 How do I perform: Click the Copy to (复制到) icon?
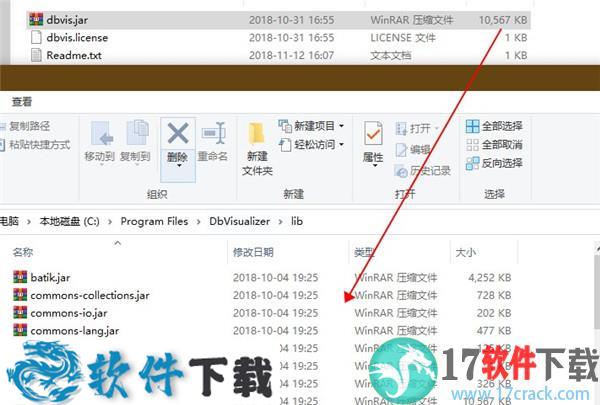(x=137, y=133)
